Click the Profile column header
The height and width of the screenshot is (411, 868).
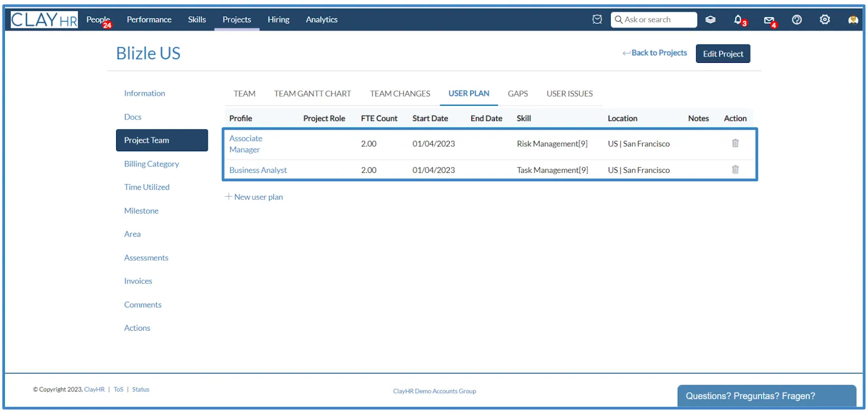tap(241, 118)
